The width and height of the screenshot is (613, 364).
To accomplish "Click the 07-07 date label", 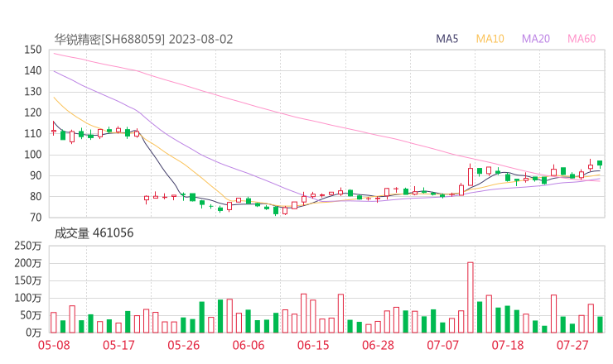I will [443, 346].
